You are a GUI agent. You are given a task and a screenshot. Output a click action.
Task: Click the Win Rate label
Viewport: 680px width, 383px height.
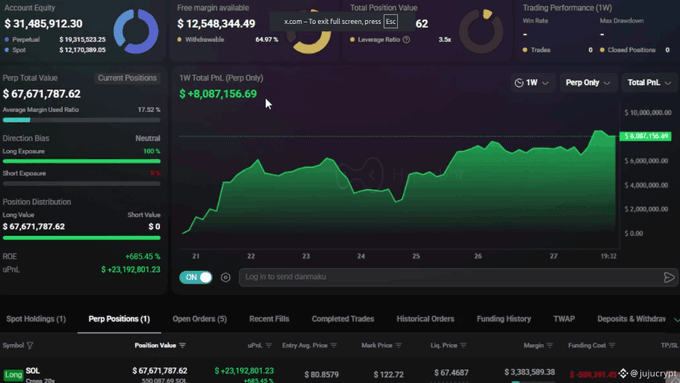535,21
